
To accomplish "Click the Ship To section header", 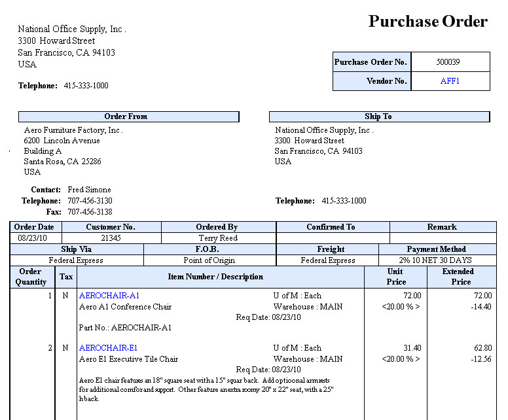I will [x=378, y=116].
